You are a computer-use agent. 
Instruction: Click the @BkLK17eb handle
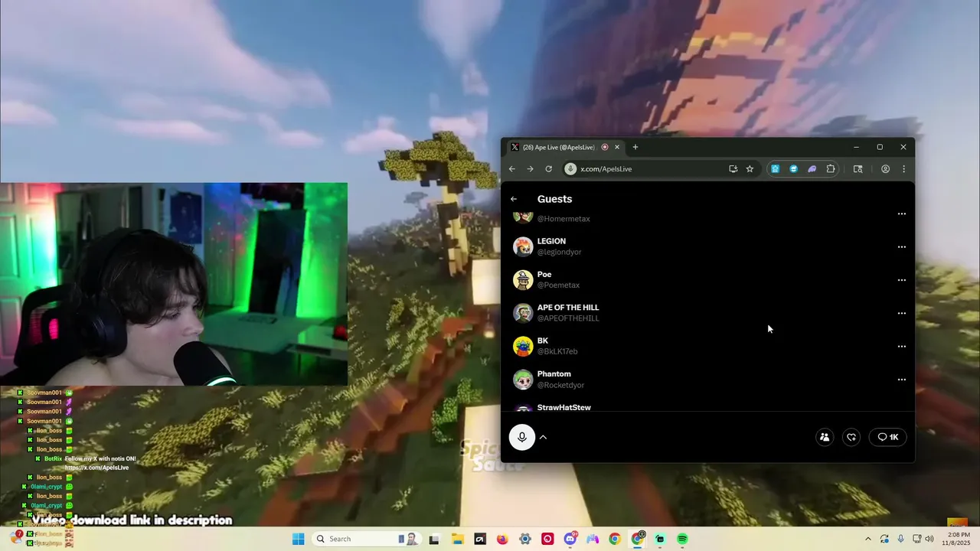[x=557, y=351]
